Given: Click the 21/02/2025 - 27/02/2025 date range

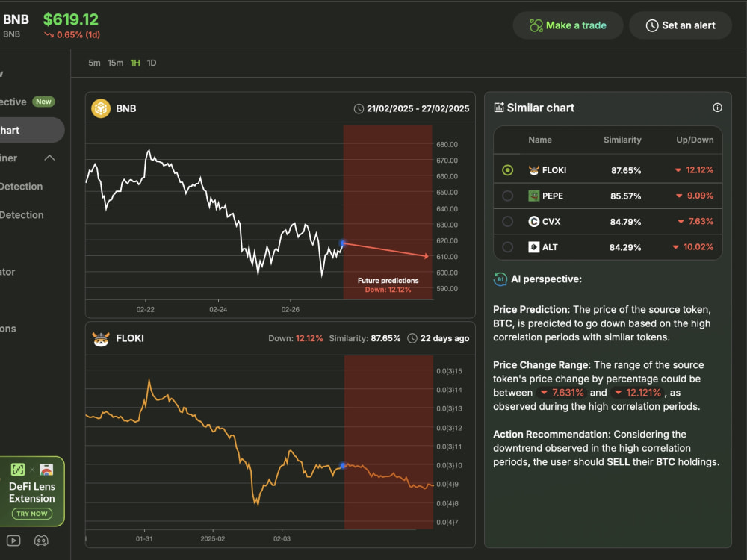Looking at the screenshot, I should 418,108.
